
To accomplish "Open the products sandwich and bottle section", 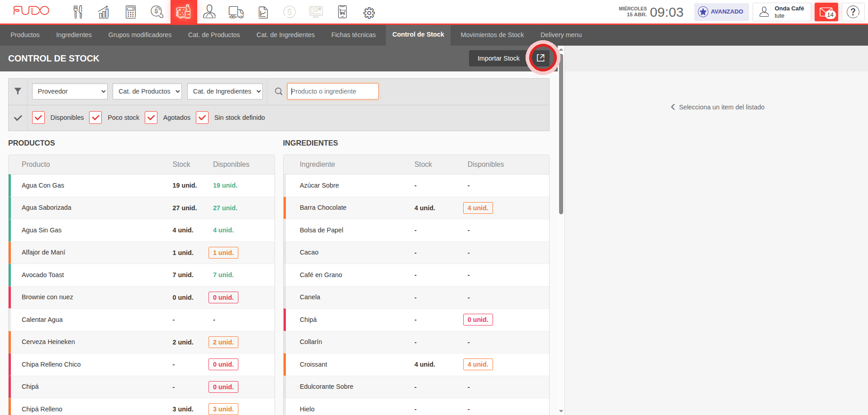I will [184, 12].
